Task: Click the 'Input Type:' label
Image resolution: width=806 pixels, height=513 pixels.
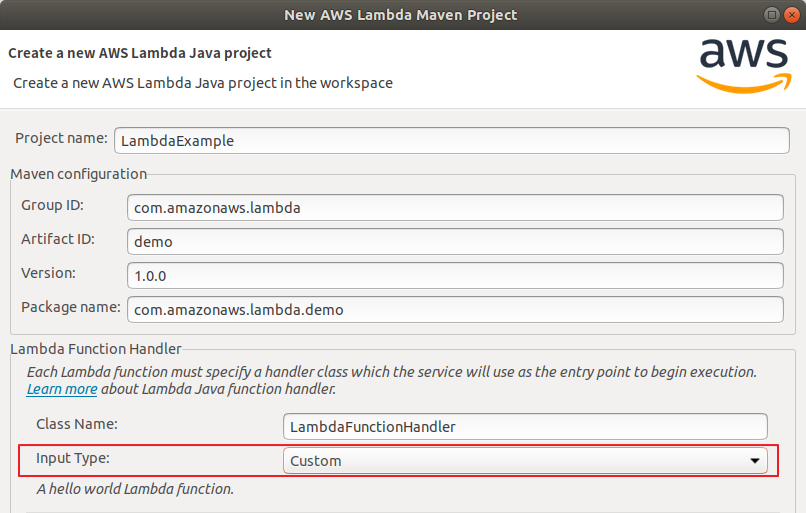Action: click(73, 458)
